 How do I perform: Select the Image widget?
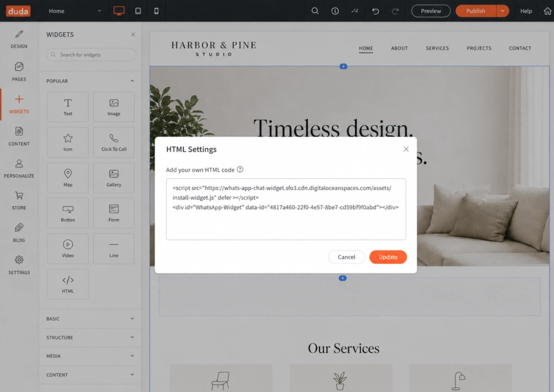tap(114, 107)
